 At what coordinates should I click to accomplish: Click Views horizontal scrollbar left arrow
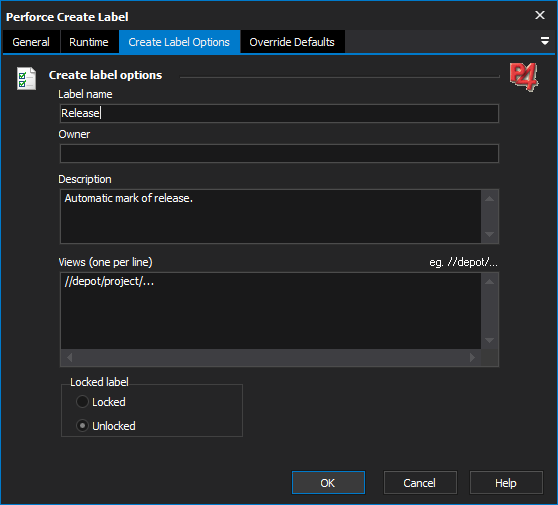69,357
